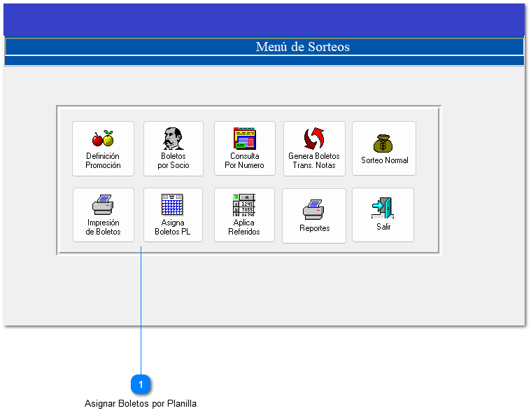
Task: Click the Sorteo Normal text label
Action: pyautogui.click(x=384, y=160)
